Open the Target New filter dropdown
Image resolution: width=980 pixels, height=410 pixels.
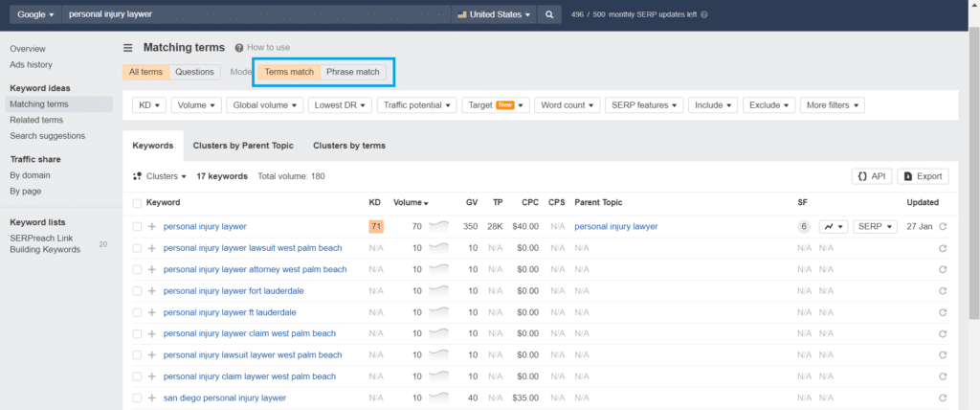click(496, 105)
